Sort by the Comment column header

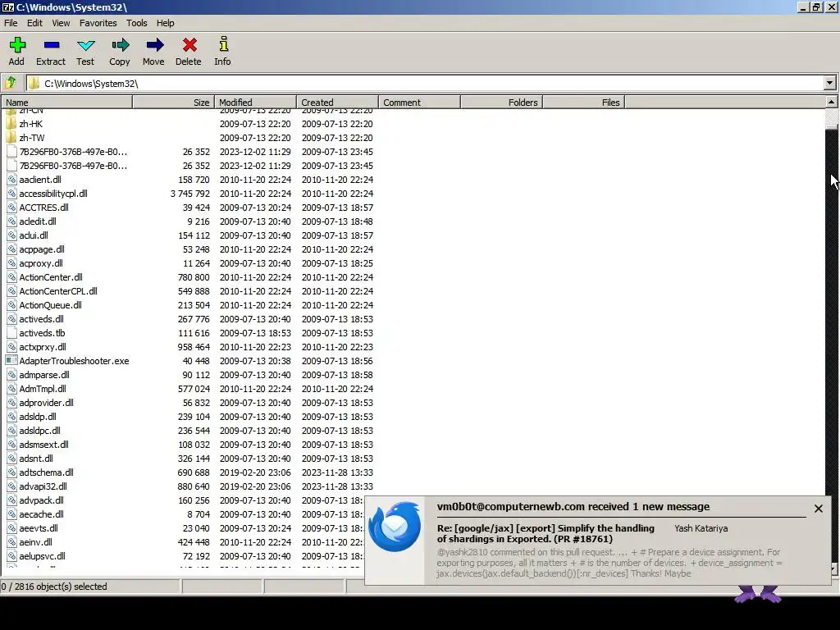click(419, 103)
